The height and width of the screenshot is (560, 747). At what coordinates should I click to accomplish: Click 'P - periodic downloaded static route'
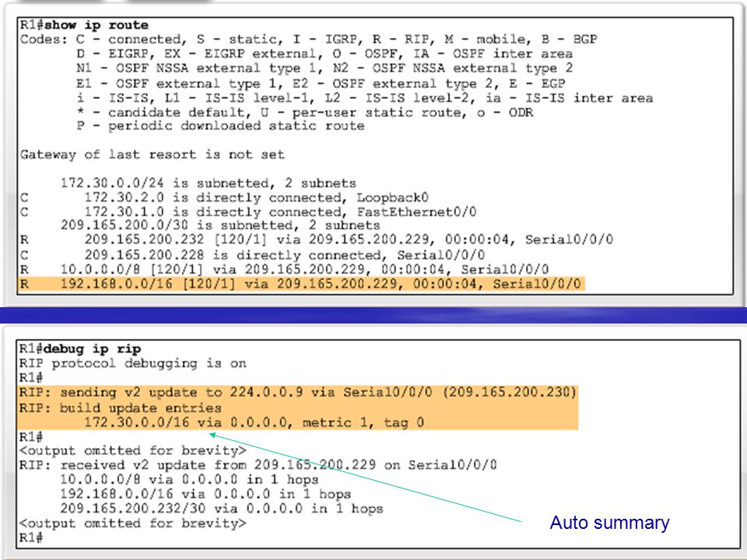pos(220,126)
